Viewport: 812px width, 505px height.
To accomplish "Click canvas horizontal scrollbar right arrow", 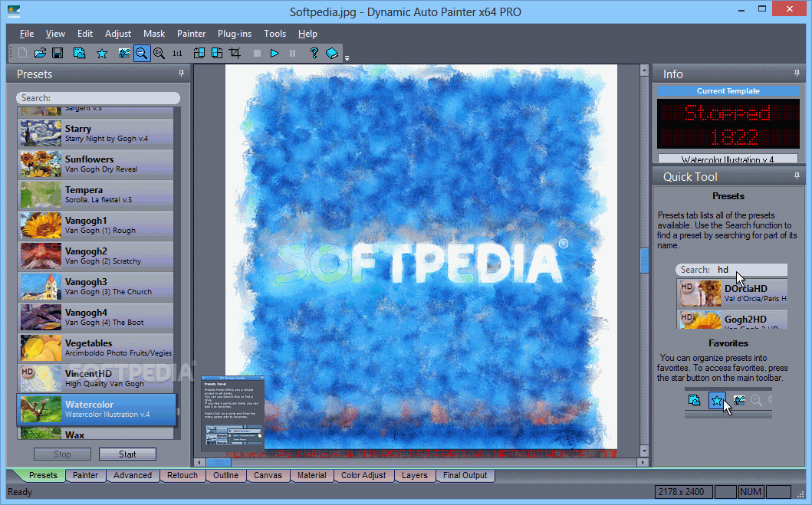I will [643, 462].
